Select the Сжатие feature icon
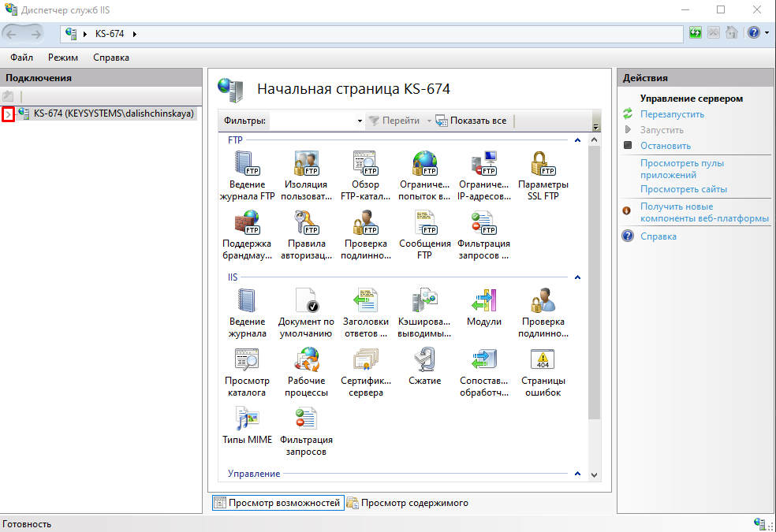 pos(424,359)
